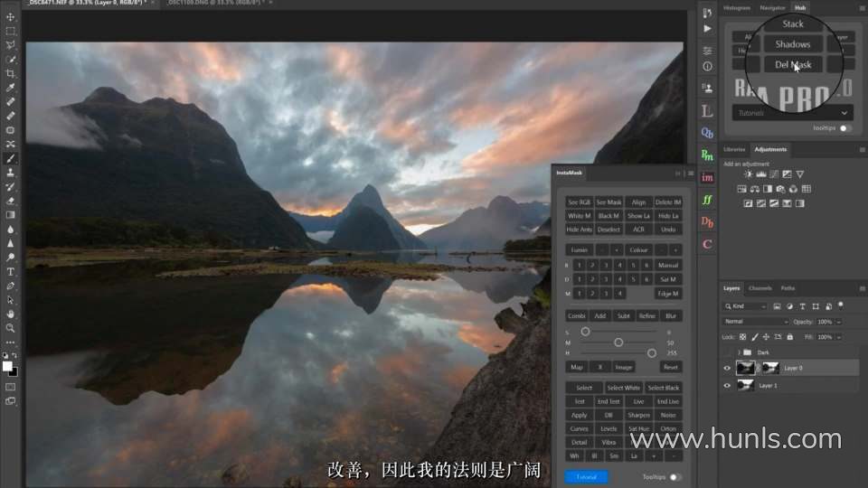Open the Actions play icon panel
This screenshot has width=868, height=488.
(707, 28)
